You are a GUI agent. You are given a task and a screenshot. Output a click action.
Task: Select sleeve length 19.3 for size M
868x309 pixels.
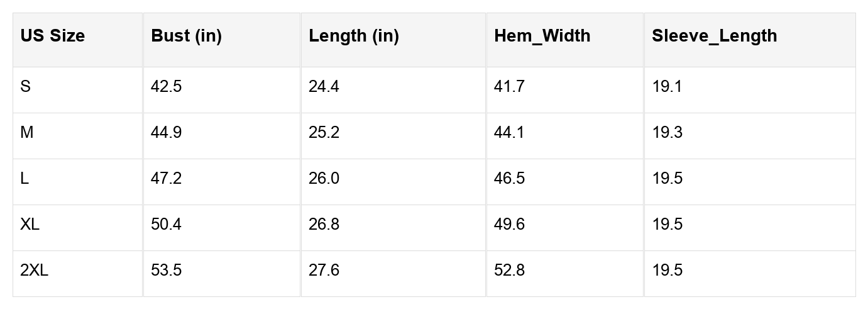coord(667,133)
